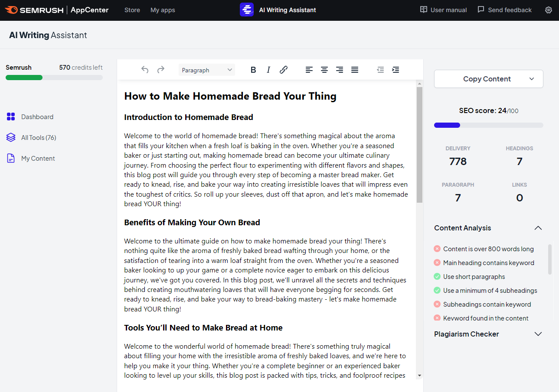
Task: Collapse the Content Analysis section
Action: click(538, 228)
